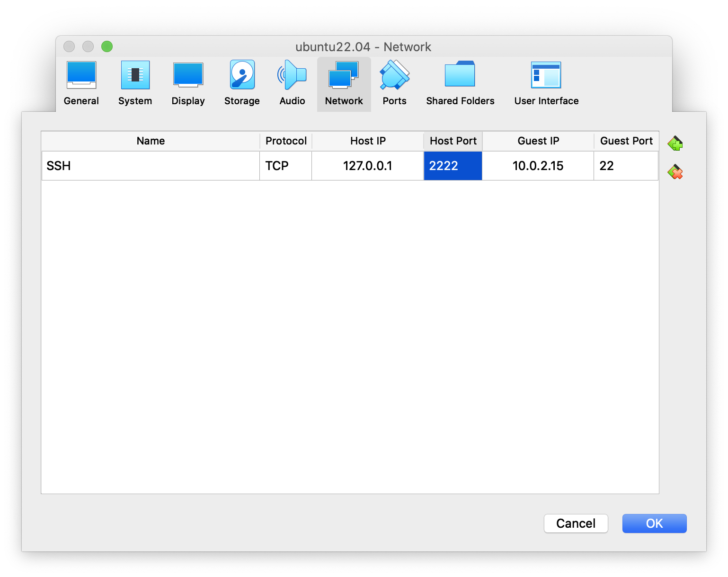This screenshot has height=577, width=728.
Task: Select the Host Port 2222 cell
Action: [x=453, y=166]
